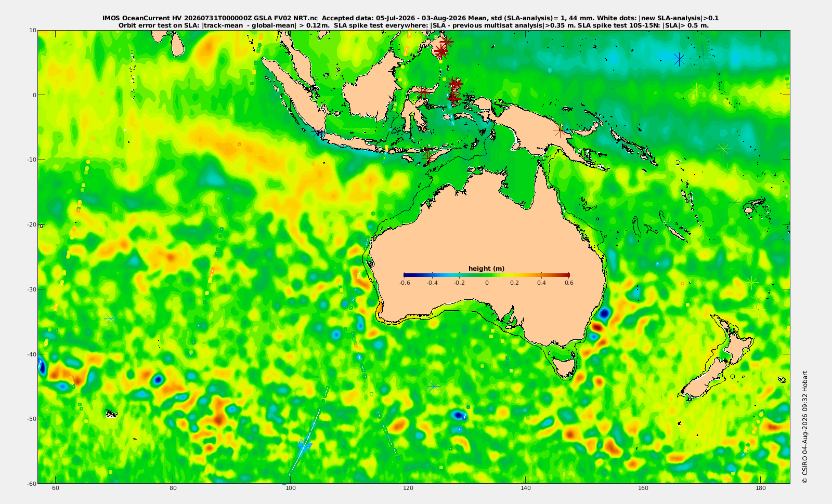Viewport: 832px width, 504px height.
Task: Click the latitude -40 y-axis label
Action: [x=32, y=354]
